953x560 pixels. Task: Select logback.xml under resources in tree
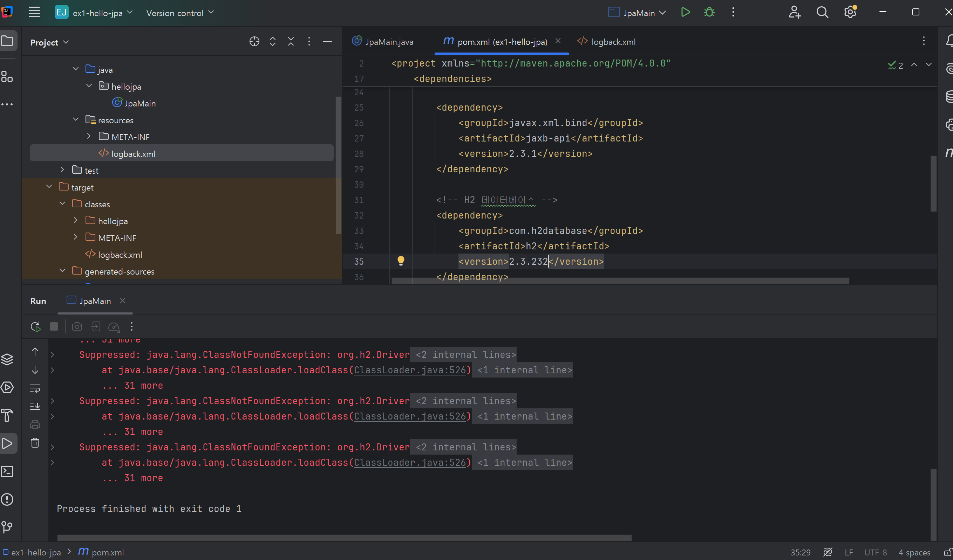click(182, 153)
